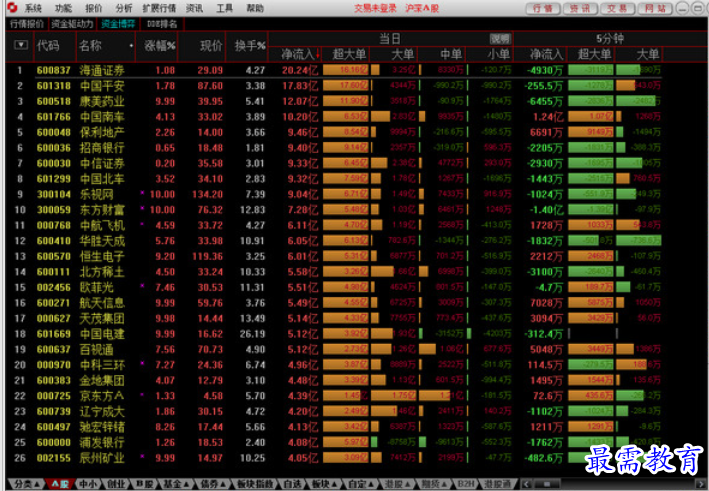Viewport: 709px width, 491px height.
Task: Select the 中国电建 stock row
Action: coord(334,334)
